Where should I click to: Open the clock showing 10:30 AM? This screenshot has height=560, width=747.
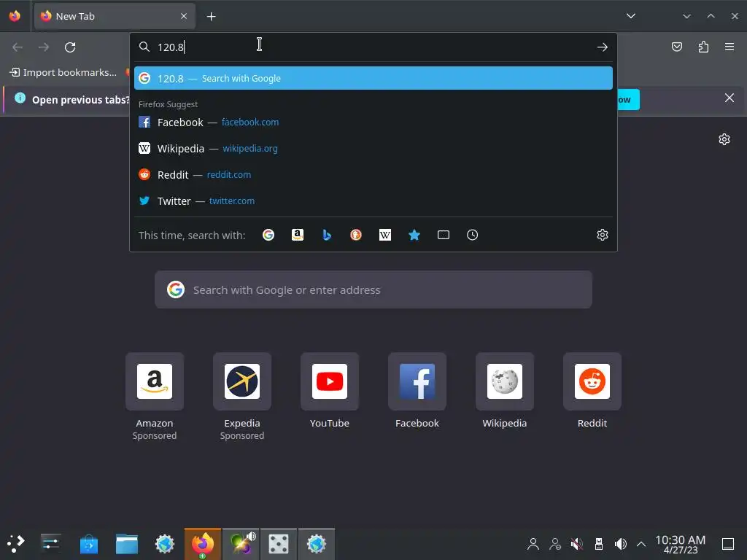coord(681,544)
